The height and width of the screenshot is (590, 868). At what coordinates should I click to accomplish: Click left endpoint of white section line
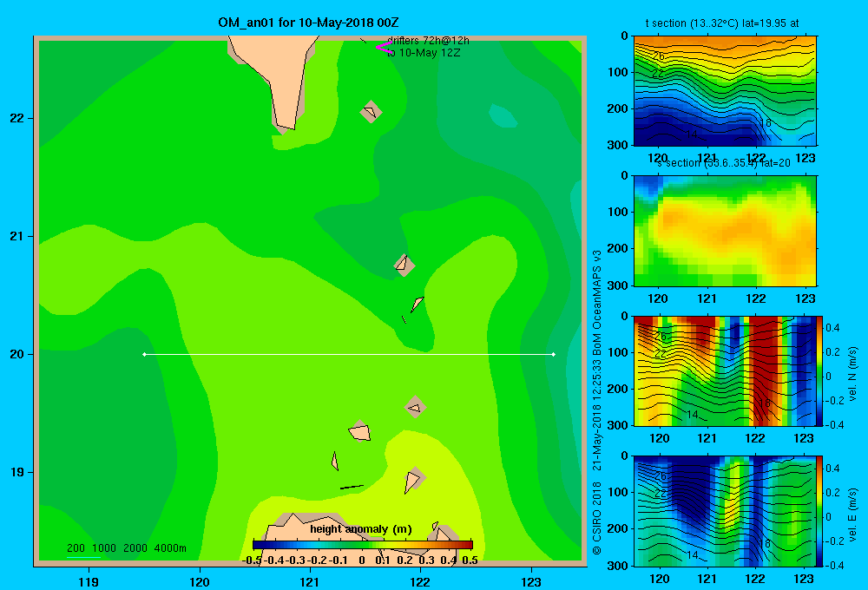tap(144, 354)
